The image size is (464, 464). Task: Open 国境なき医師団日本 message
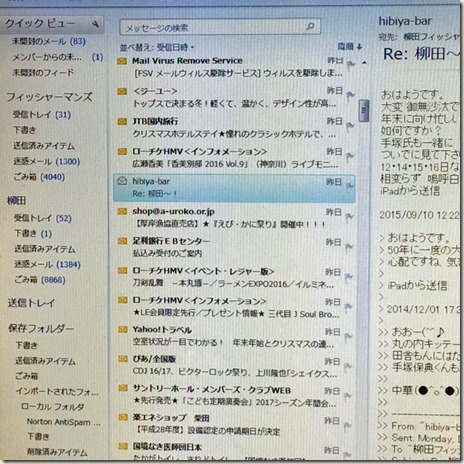click(233, 451)
